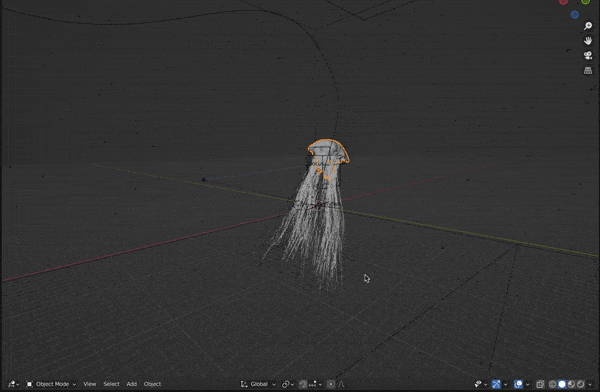The height and width of the screenshot is (392, 600).
Task: Toggle snapping magnet icon
Action: 303,384
